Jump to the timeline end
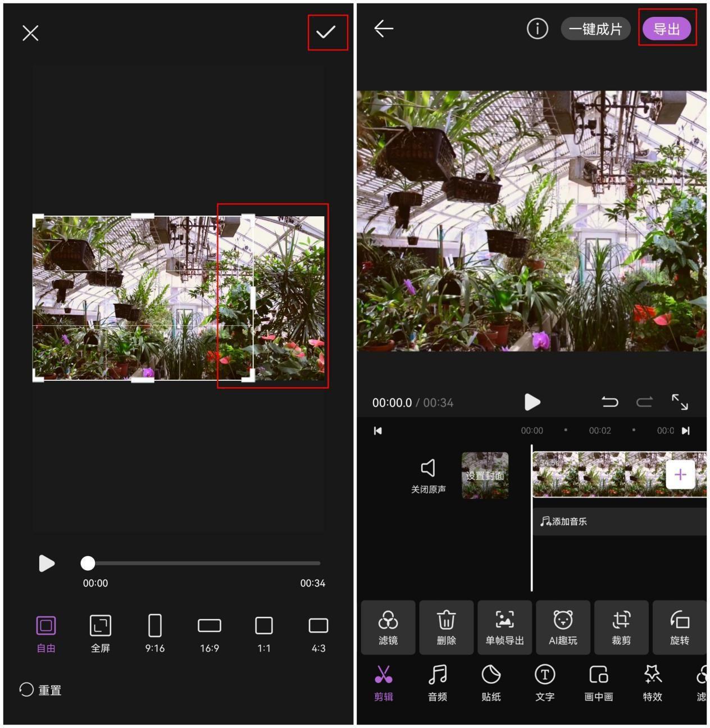 click(685, 431)
